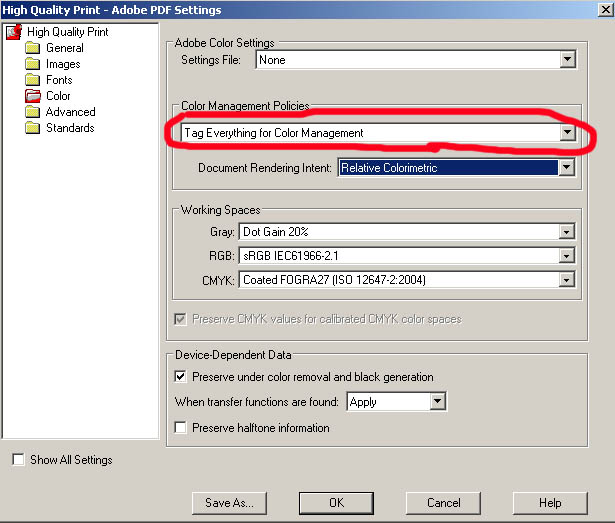Open the Settings File dropdown arrow

(567, 60)
